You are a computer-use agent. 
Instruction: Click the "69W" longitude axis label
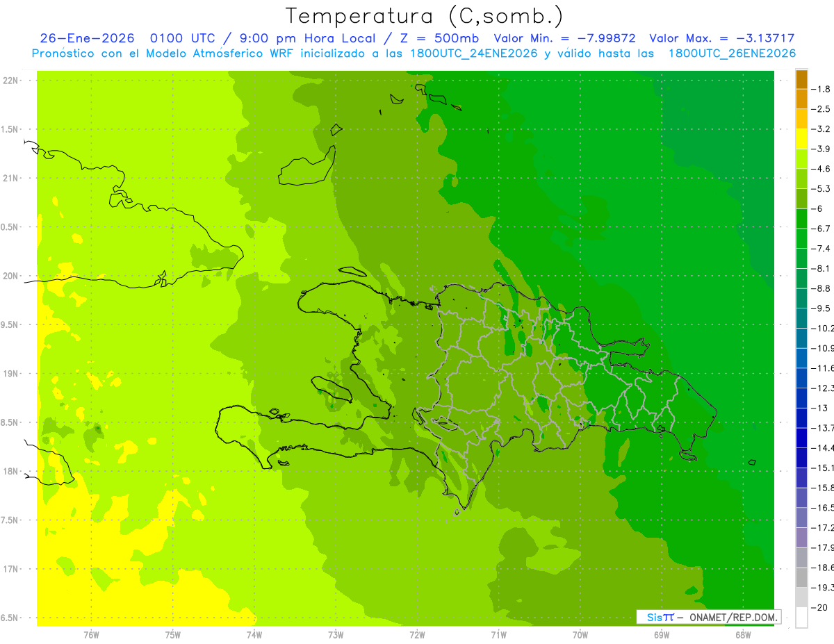click(662, 635)
